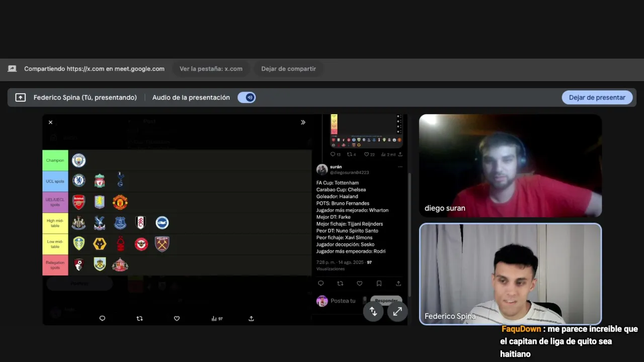
Task: Click the purple UEL/UECL spots tier label
Action: tap(55, 202)
